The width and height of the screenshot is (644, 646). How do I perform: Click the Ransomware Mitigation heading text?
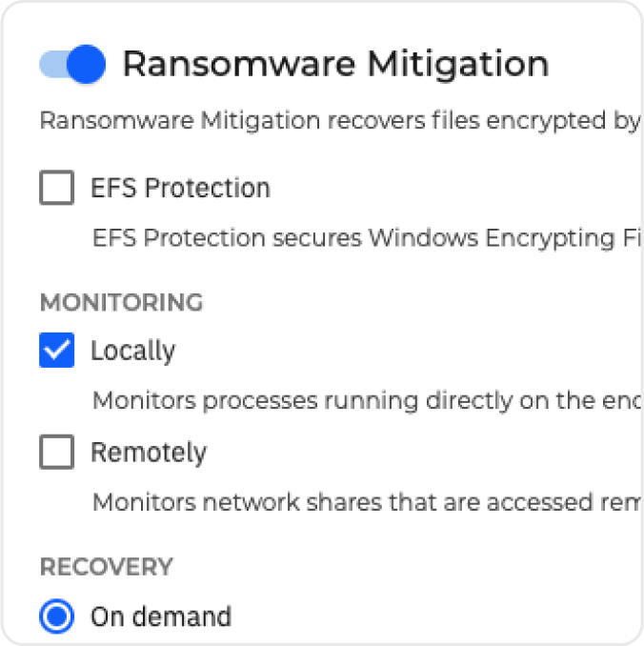pyautogui.click(x=335, y=64)
